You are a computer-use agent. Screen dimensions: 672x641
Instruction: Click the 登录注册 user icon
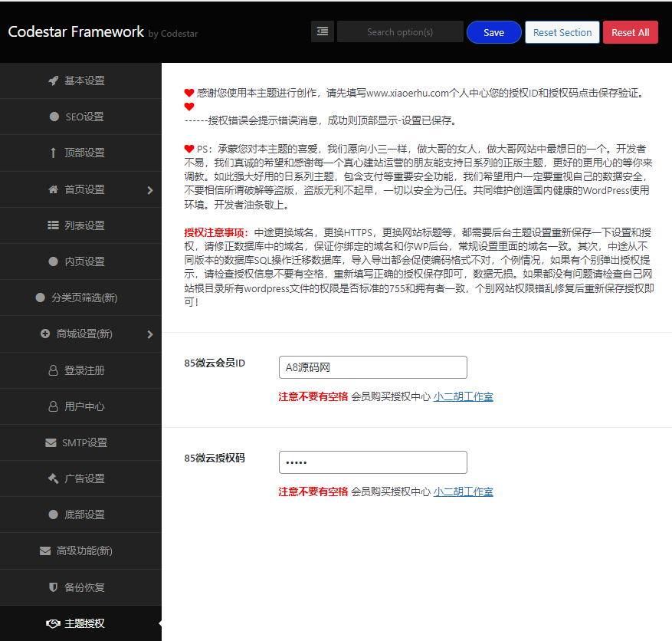coord(52,370)
